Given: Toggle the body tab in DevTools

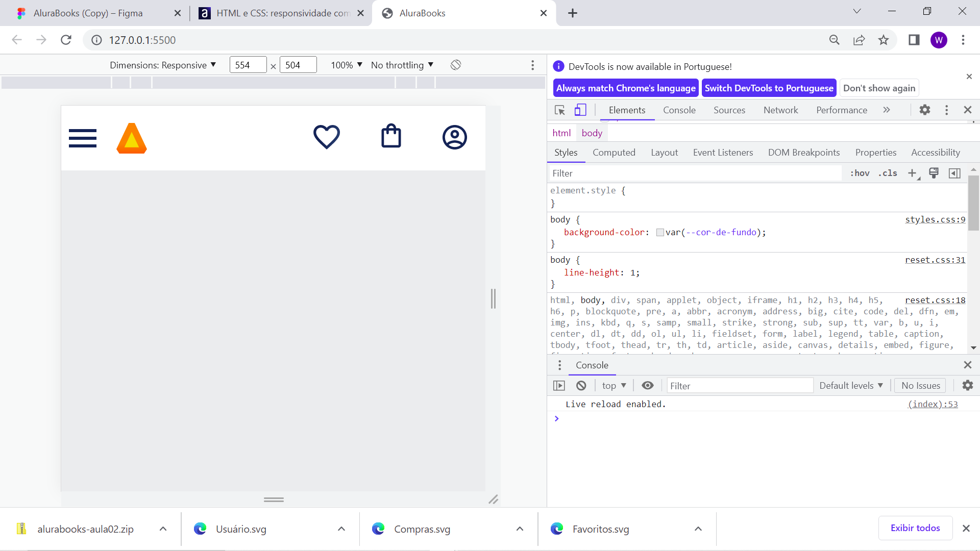Looking at the screenshot, I should coord(590,133).
